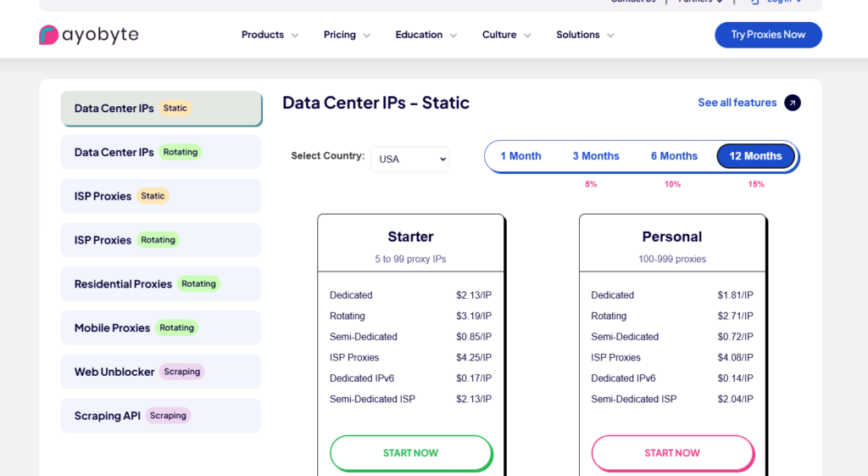Open the Solutions menu

585,34
